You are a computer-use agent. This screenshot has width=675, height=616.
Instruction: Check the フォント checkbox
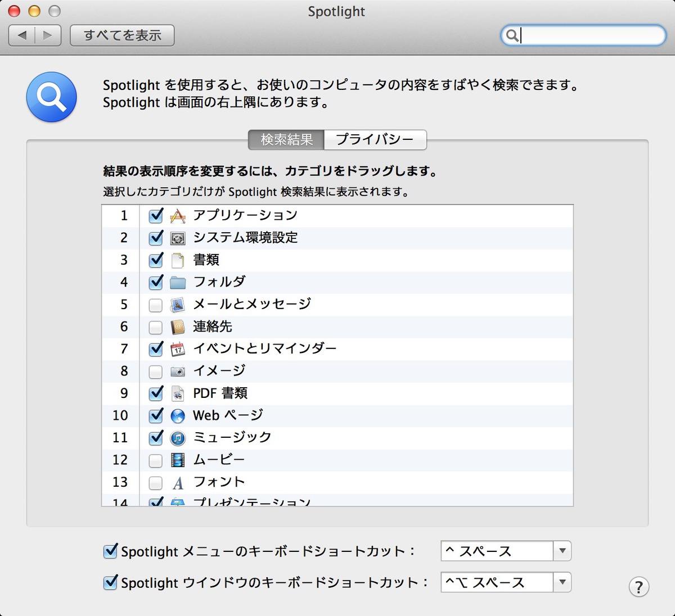tap(156, 483)
